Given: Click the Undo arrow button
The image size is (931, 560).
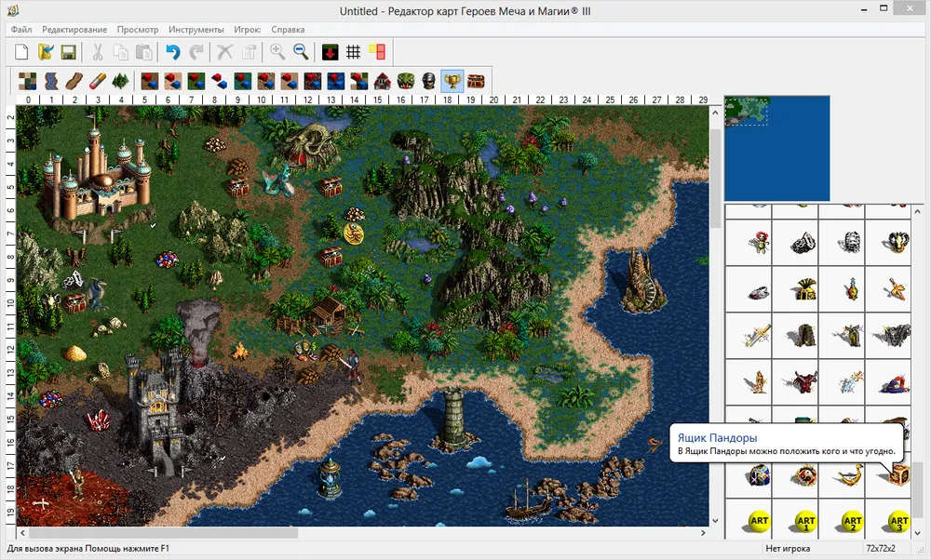Looking at the screenshot, I should 172,52.
